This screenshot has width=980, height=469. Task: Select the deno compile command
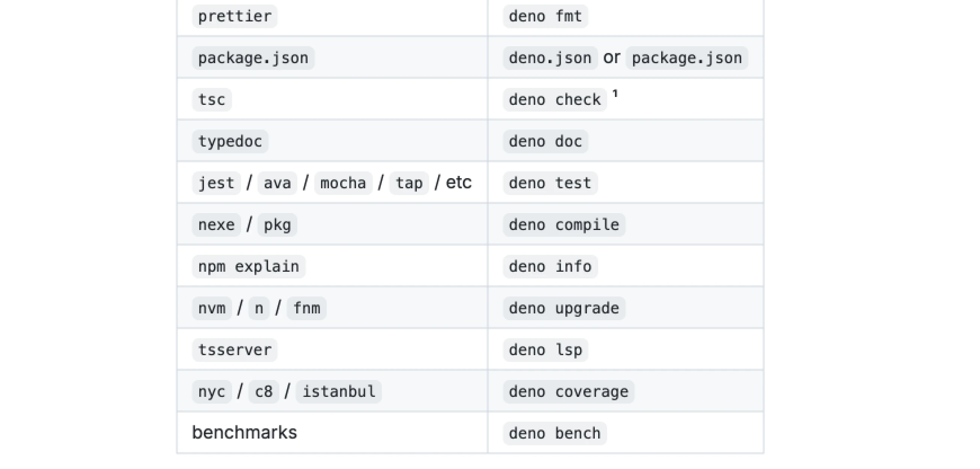coord(564,225)
